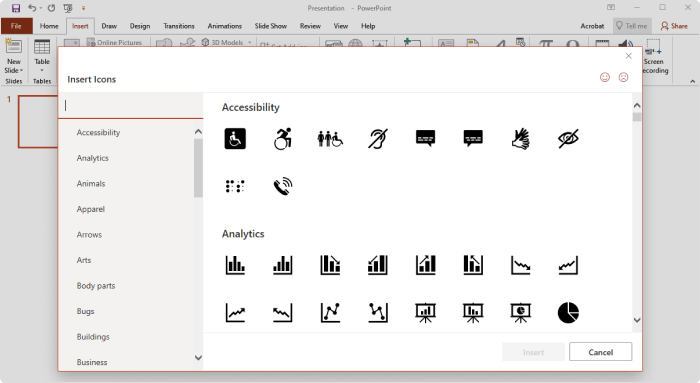Screen dimensions: 700x383
Task: Click icon gallery scroll up arrow
Action: [x=637, y=105]
